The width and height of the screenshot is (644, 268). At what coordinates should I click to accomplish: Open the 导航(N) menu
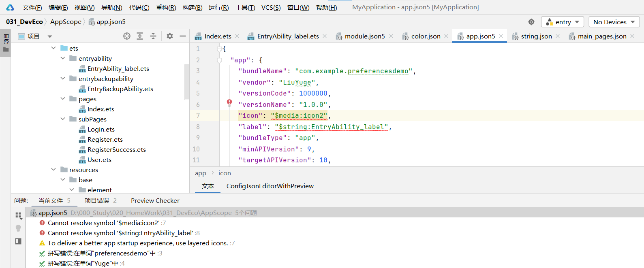[x=111, y=7]
